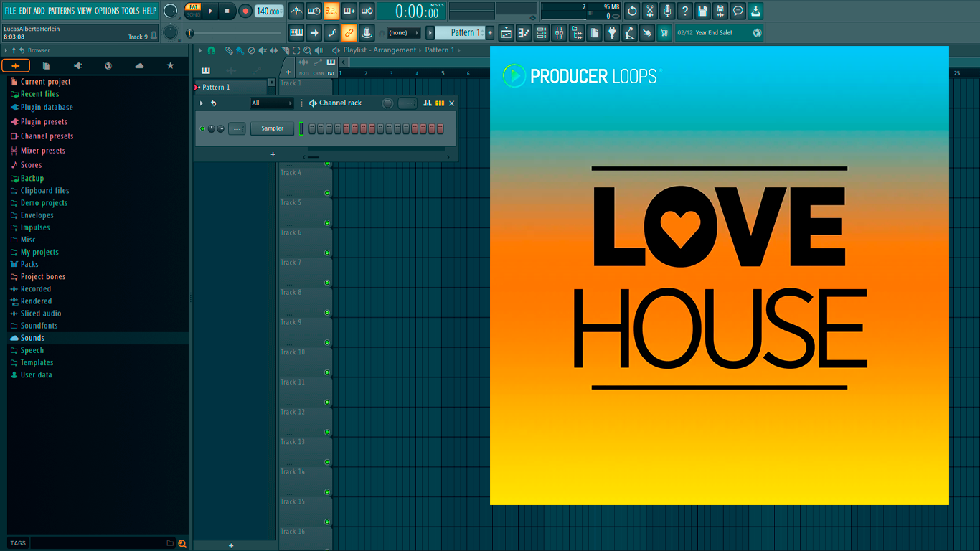
Task: Click the browser search magnifier icon
Action: 182,543
